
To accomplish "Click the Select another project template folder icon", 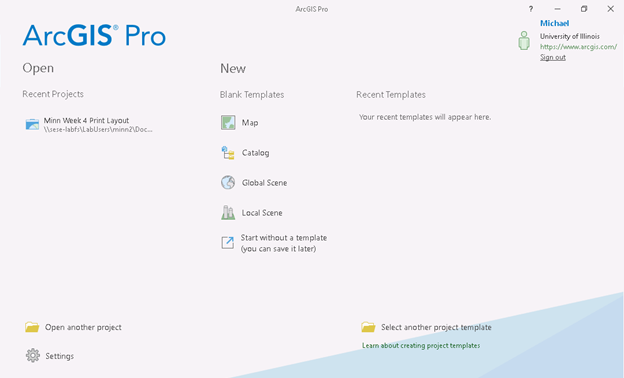I will pos(368,327).
